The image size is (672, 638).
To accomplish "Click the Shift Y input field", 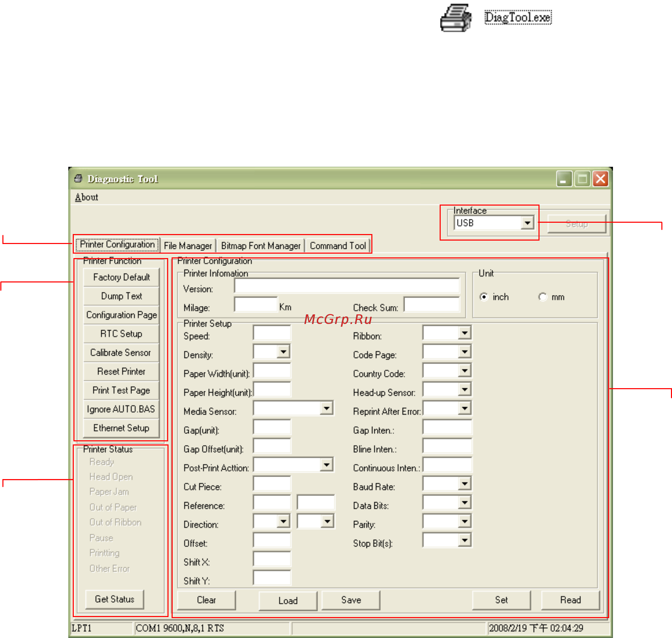I will (x=272, y=578).
